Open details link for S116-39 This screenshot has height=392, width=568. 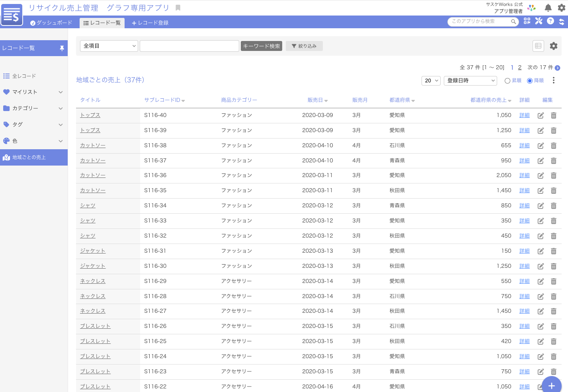[x=525, y=131]
